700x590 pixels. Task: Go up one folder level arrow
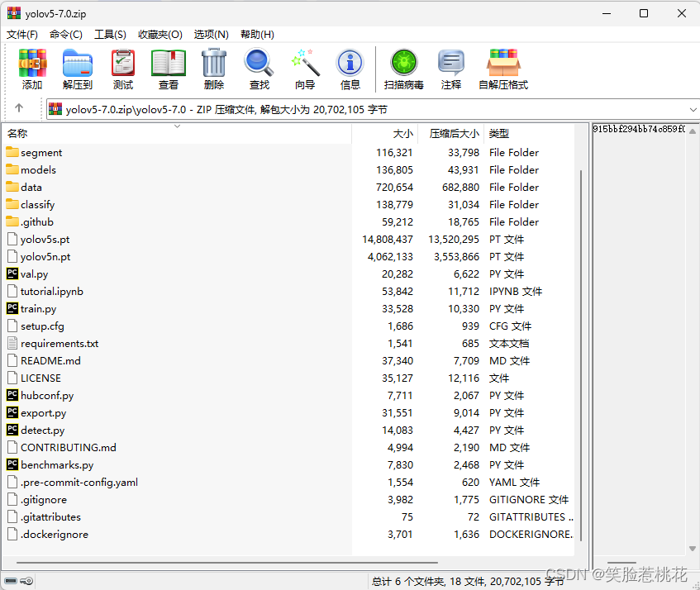pyautogui.click(x=19, y=108)
